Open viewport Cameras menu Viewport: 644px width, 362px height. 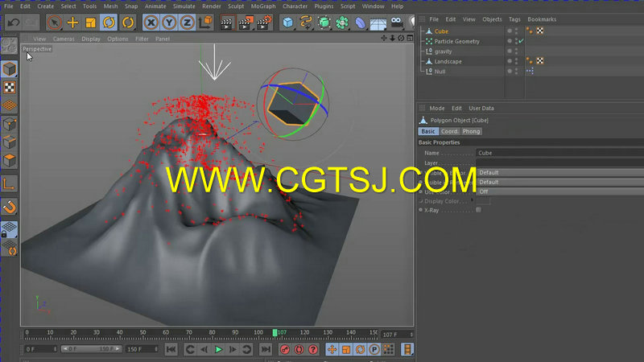(x=64, y=39)
